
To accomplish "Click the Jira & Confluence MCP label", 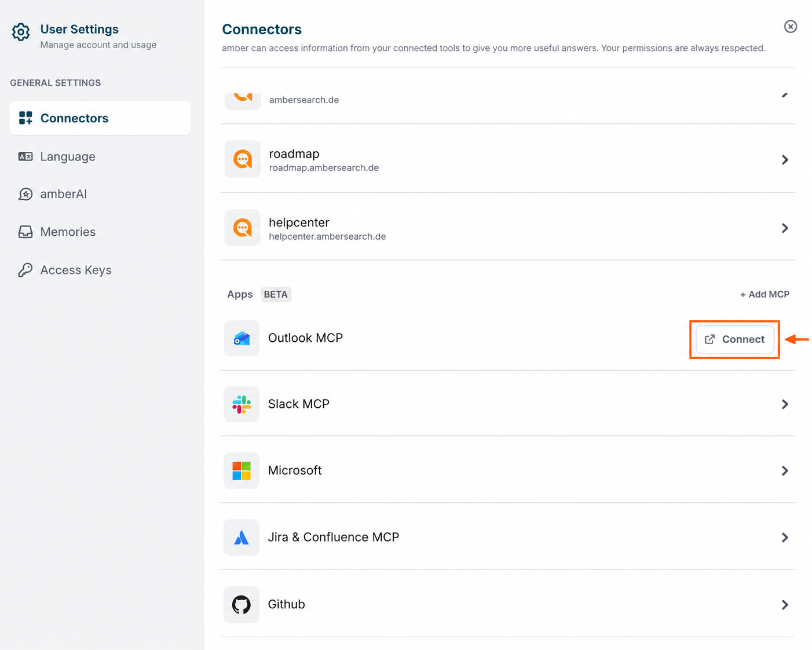I will click(x=333, y=537).
